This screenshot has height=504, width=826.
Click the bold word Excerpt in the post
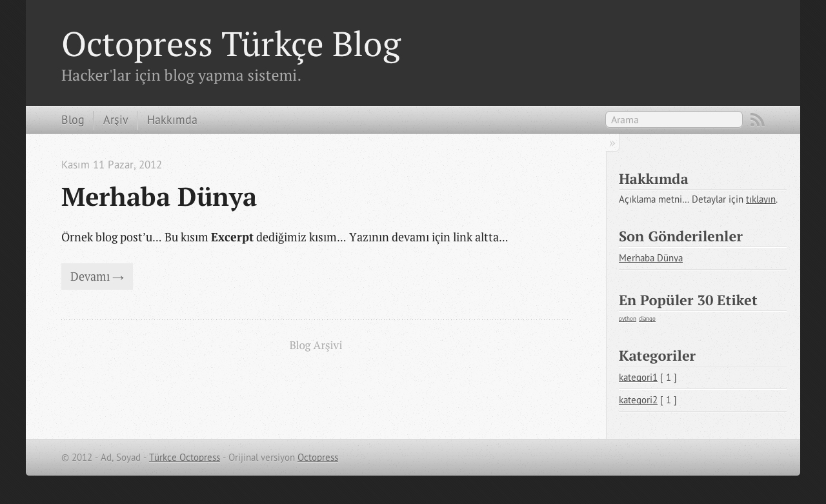pyautogui.click(x=232, y=237)
